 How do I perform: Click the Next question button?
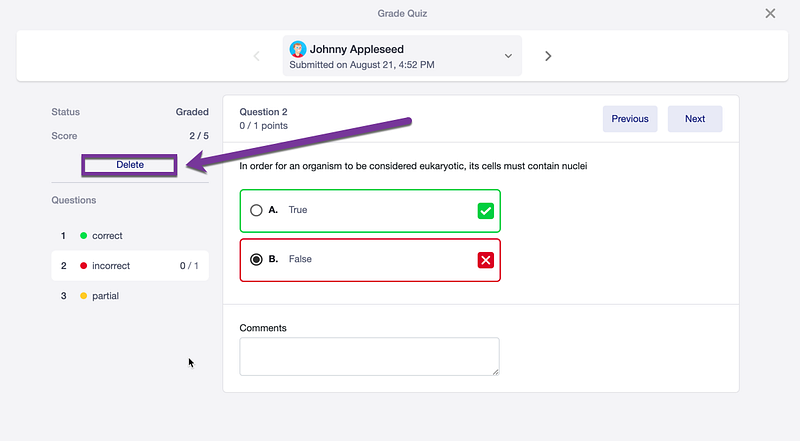(x=695, y=119)
